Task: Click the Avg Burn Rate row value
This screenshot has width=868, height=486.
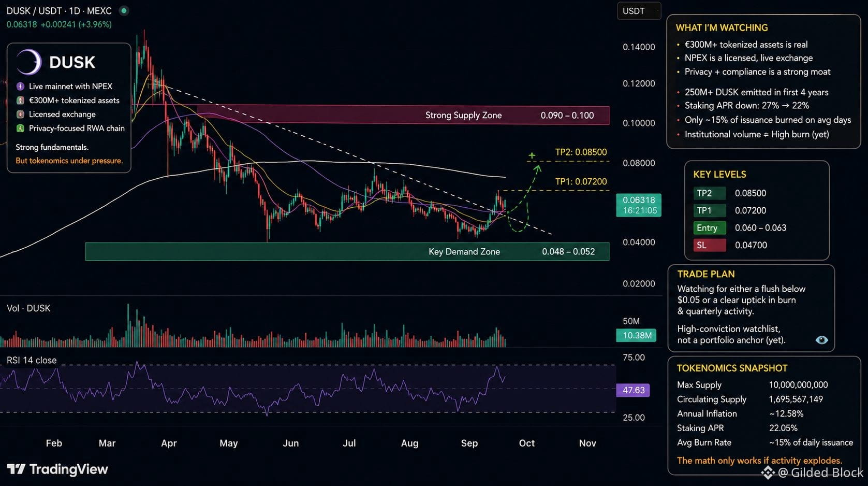Action: tap(811, 442)
